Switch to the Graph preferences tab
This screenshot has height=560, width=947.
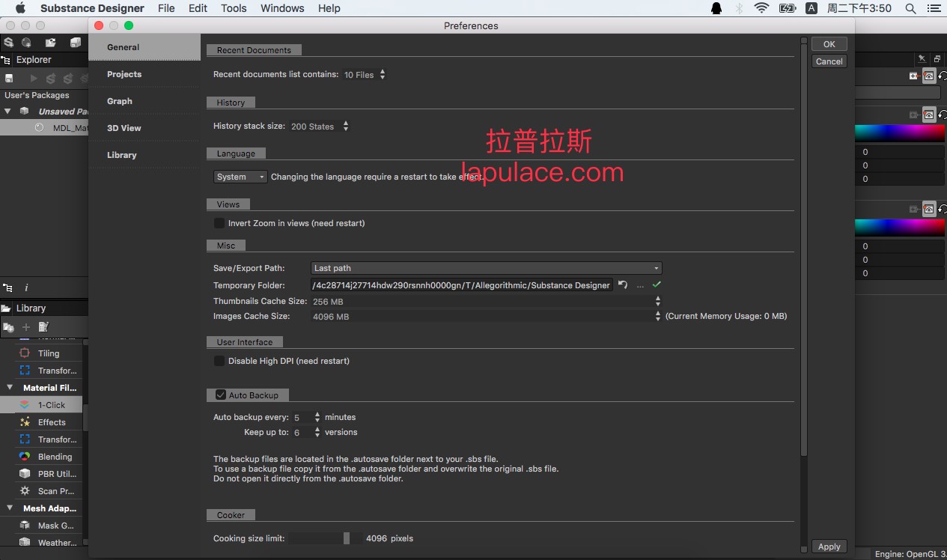click(144, 101)
